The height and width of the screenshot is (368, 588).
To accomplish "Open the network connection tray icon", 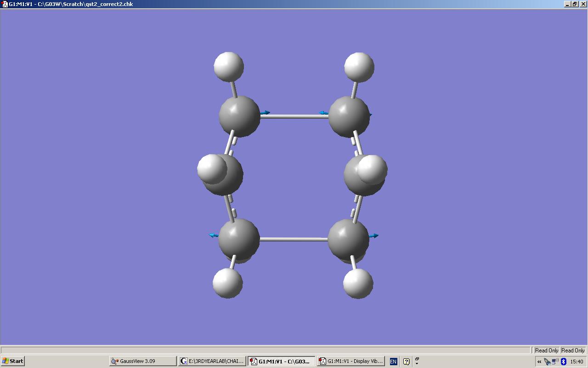I will point(555,362).
